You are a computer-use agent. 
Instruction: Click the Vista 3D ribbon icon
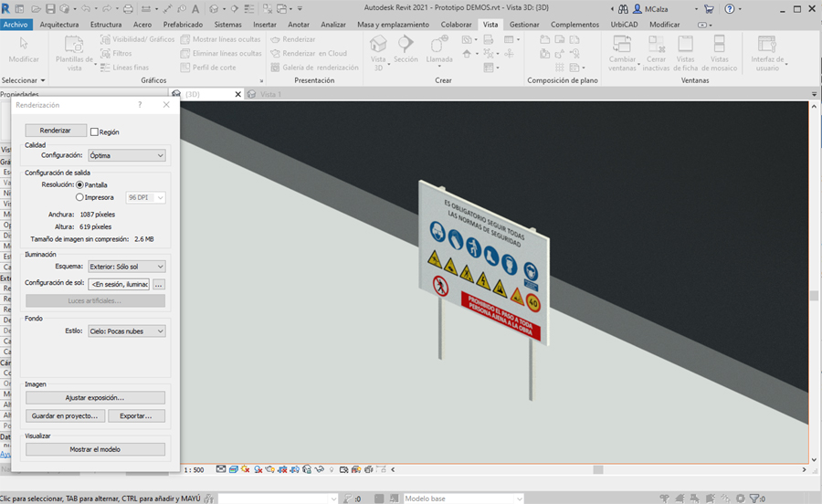tap(378, 45)
